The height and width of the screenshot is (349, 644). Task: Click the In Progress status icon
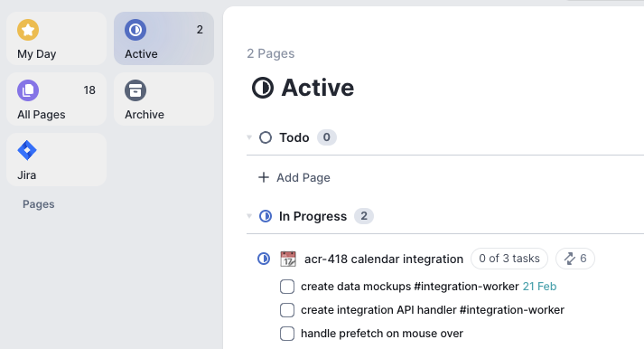tap(266, 216)
